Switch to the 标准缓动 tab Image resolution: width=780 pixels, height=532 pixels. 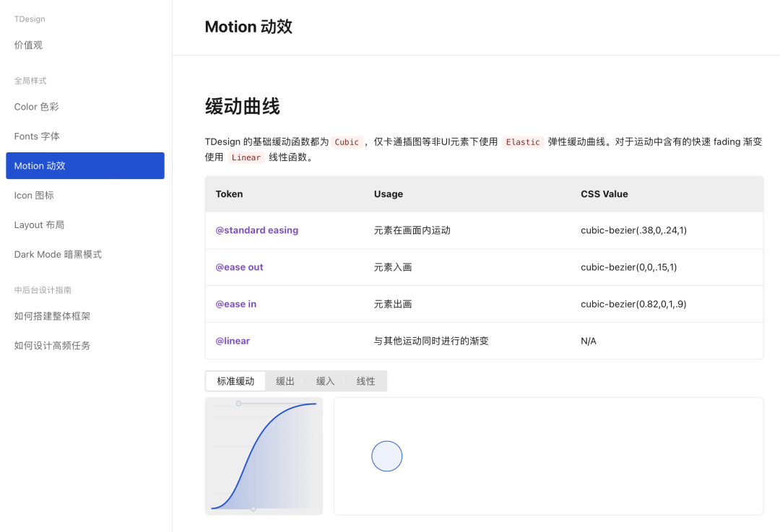pos(235,381)
